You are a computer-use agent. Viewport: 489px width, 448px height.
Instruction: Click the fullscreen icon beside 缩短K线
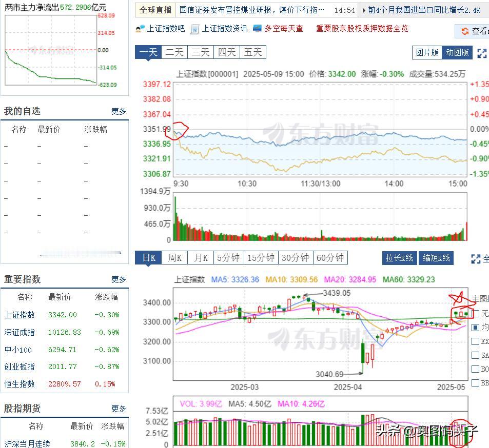point(476,258)
